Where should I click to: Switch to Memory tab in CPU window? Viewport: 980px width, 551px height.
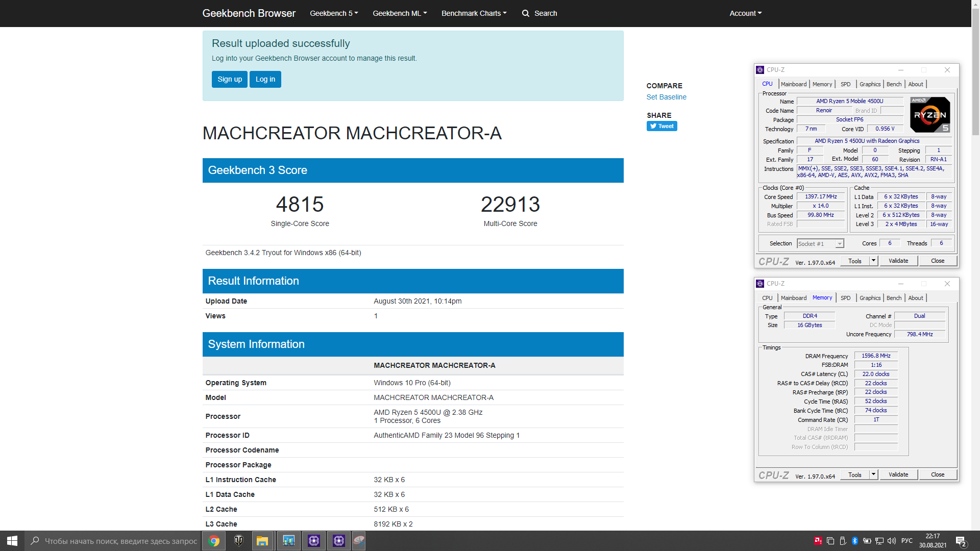tap(822, 84)
